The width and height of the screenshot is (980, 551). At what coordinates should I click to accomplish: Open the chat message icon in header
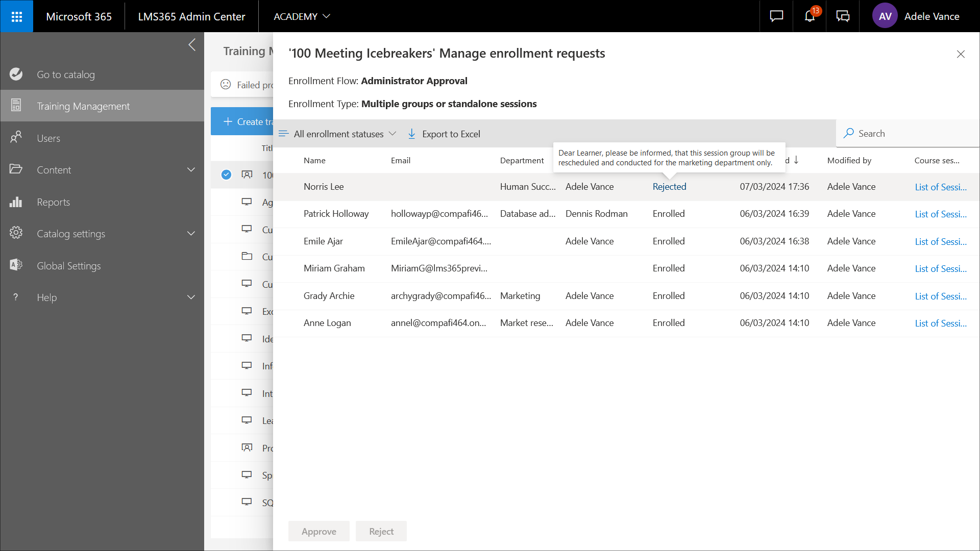tap(776, 16)
